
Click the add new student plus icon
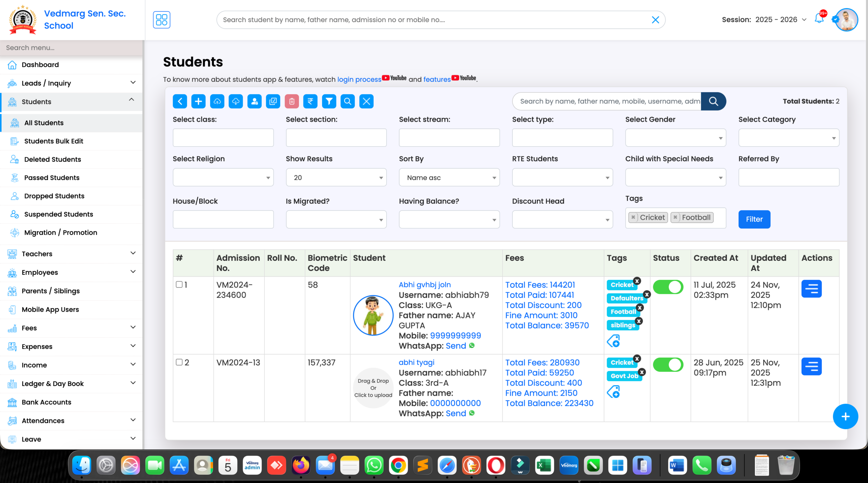tap(198, 101)
